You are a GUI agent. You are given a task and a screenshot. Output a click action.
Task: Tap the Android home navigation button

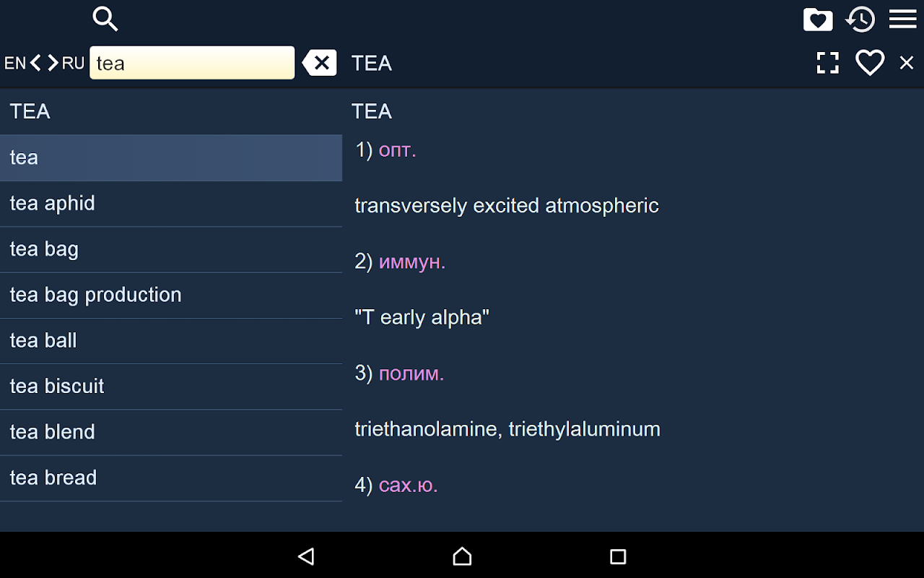(x=462, y=556)
